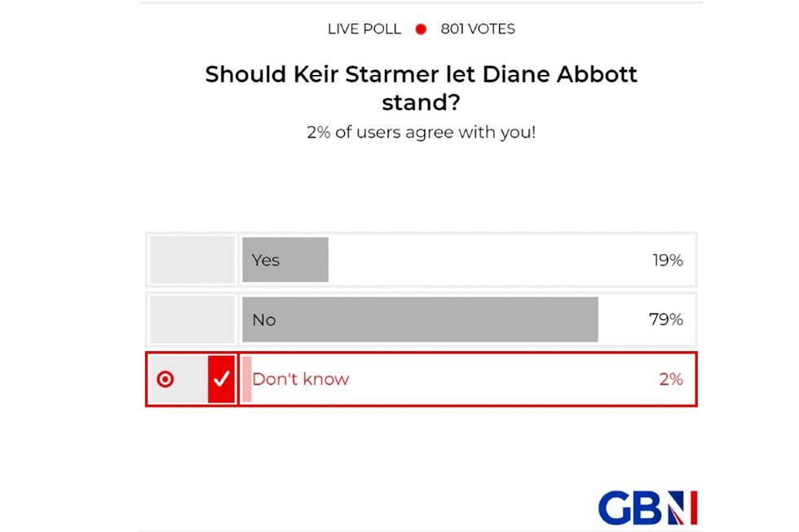The width and height of the screenshot is (799, 532).
Task: Click the empty selector box beside Yes
Action: (191, 260)
